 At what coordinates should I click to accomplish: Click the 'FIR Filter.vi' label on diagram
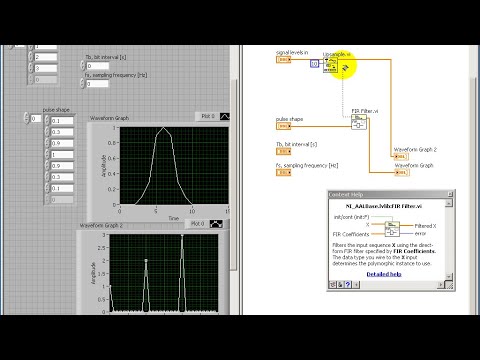[365, 111]
